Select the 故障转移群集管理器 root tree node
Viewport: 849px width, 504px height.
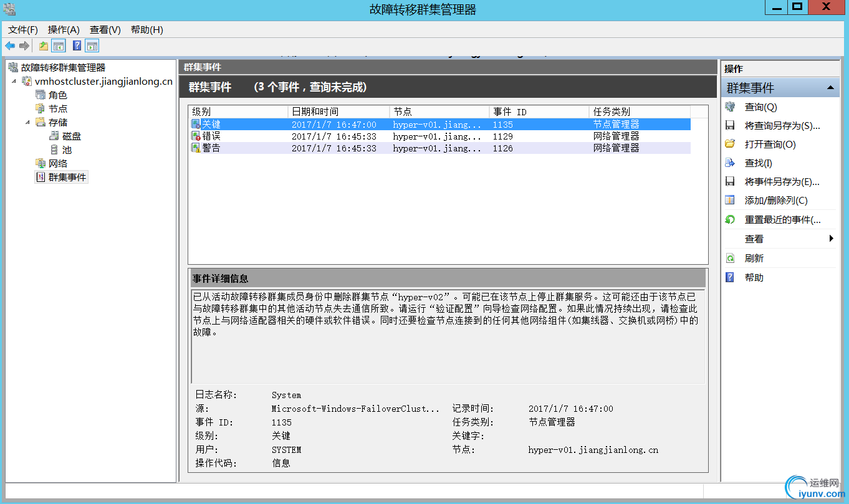point(63,68)
